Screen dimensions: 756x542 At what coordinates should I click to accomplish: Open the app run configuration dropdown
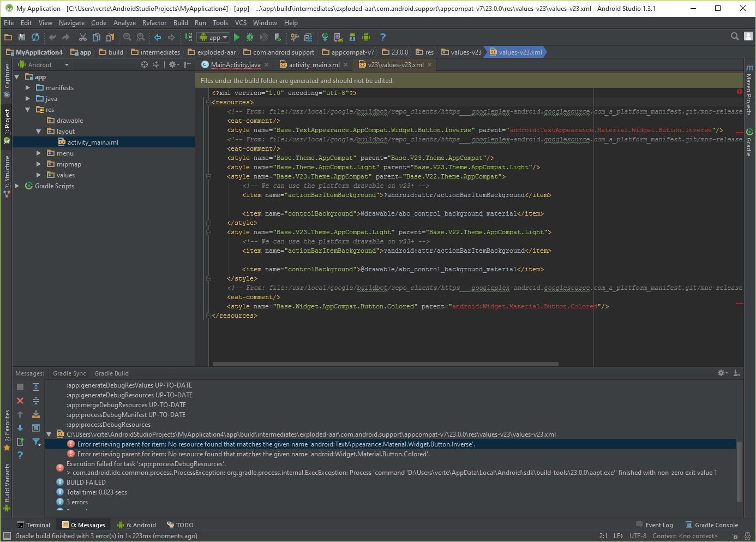pyautogui.click(x=214, y=38)
